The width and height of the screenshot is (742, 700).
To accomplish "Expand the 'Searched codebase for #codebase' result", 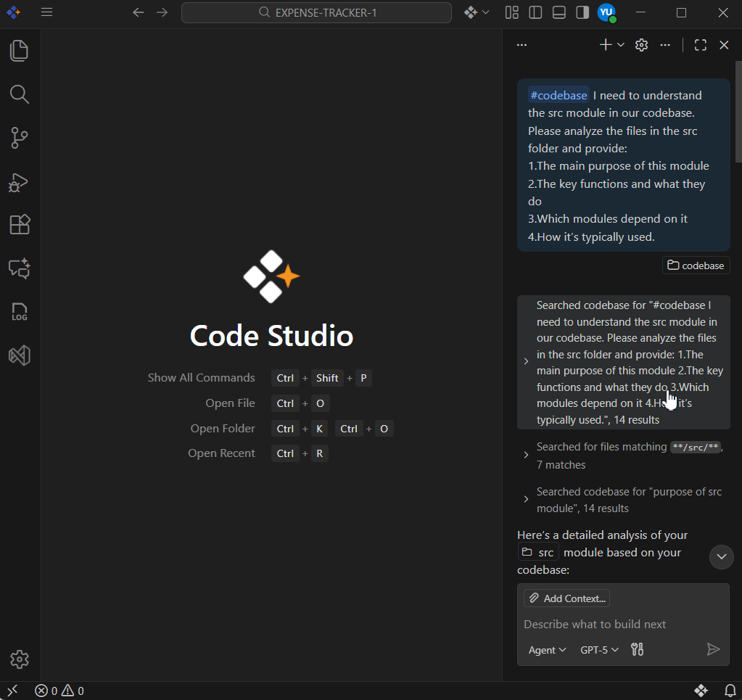I will coord(624,362).
